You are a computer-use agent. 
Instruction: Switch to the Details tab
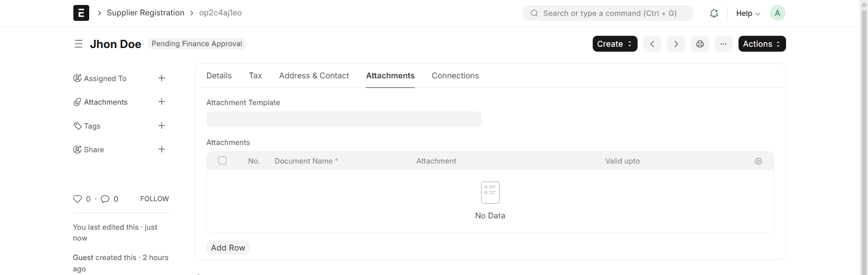pos(219,76)
